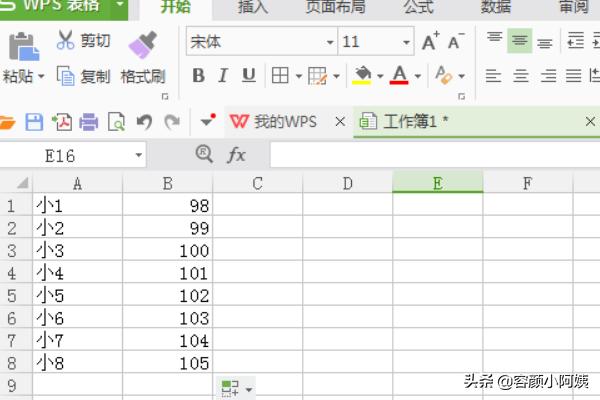Click the Copy button
Image resolution: width=600 pixels, height=400 pixels.
(x=84, y=76)
